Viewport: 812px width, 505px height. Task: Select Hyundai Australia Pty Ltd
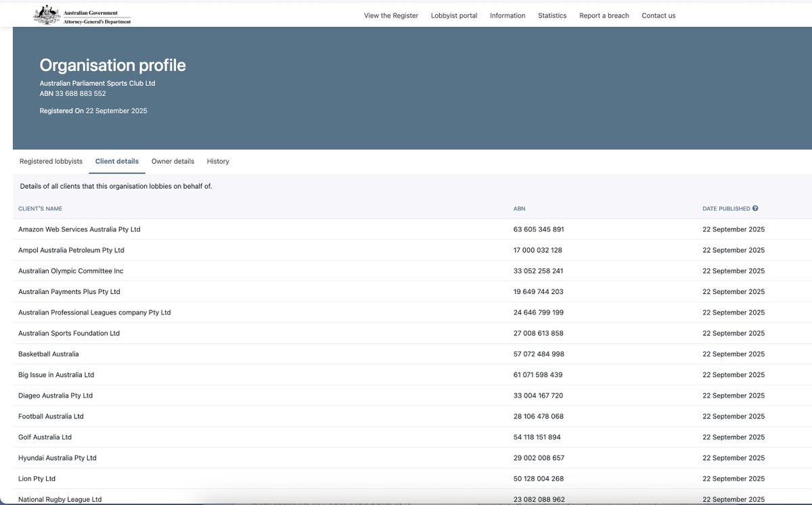(x=58, y=458)
